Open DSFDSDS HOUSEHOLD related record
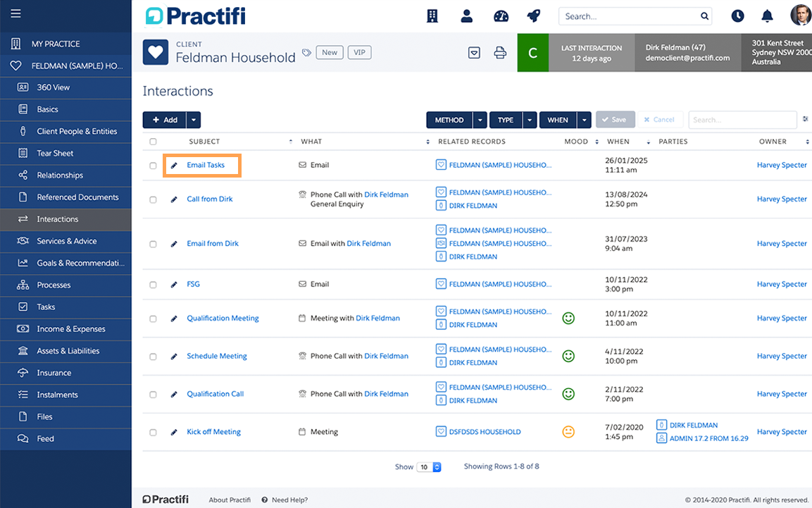This screenshot has height=508, width=812. coord(485,431)
